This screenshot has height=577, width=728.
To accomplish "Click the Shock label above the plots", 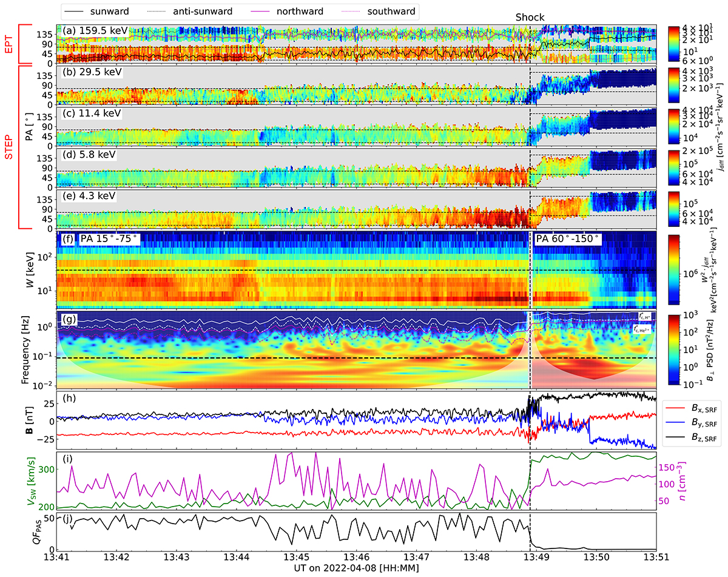I will [530, 18].
